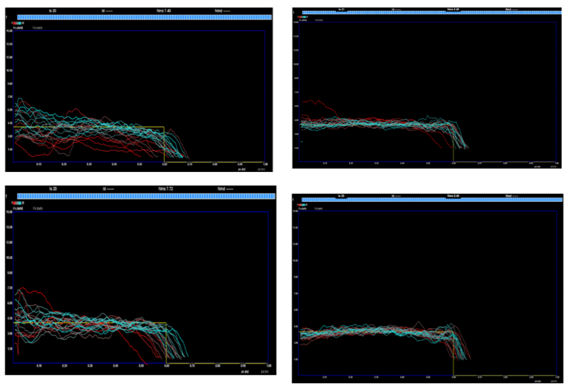Image resolution: width=569 pixels, height=392 pixels.
Task: Click the blue time bar above the Nms 7.72 chart
Action: coord(146,196)
